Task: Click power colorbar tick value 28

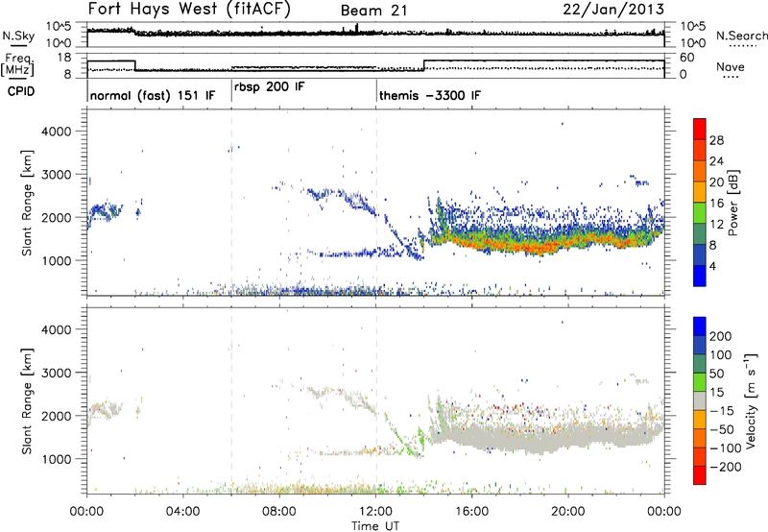Action: pos(716,140)
